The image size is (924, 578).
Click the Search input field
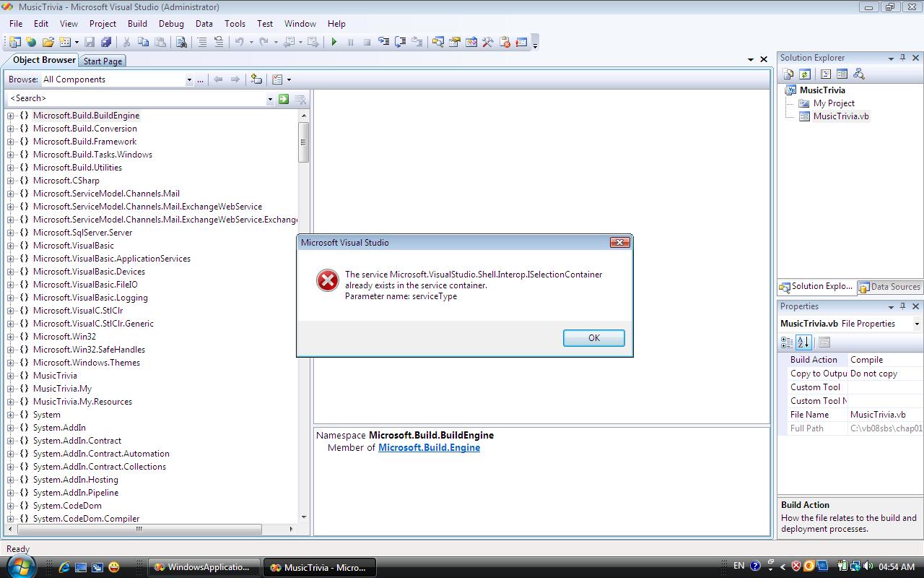click(137, 98)
